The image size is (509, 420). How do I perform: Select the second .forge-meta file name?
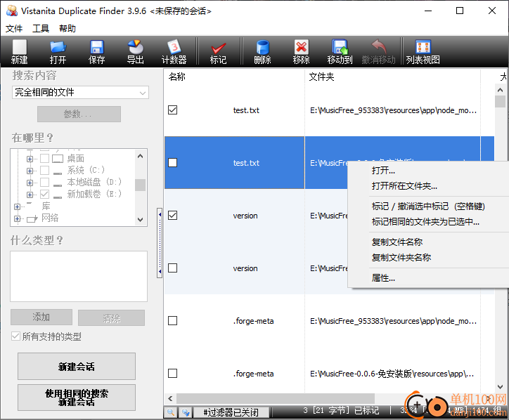click(x=254, y=374)
